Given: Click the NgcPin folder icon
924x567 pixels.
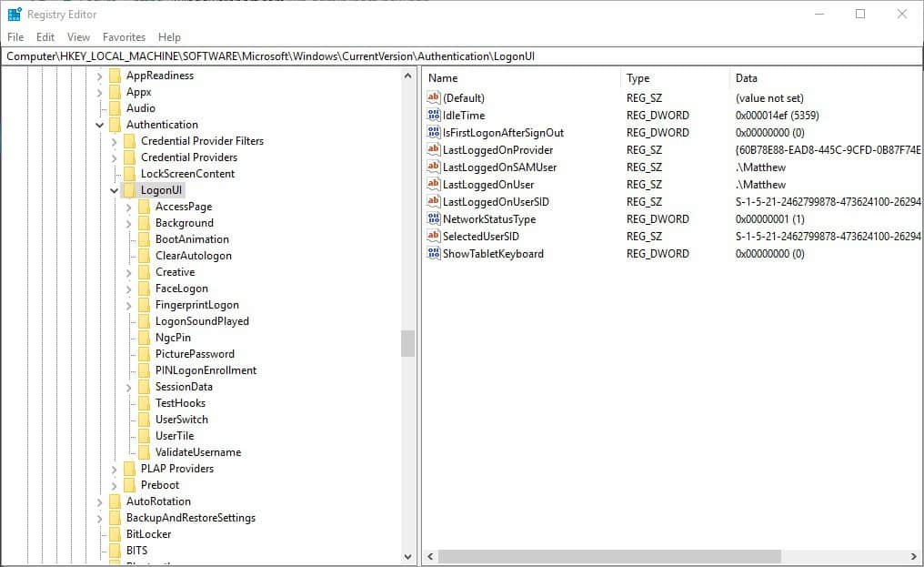Looking at the screenshot, I should [145, 338].
